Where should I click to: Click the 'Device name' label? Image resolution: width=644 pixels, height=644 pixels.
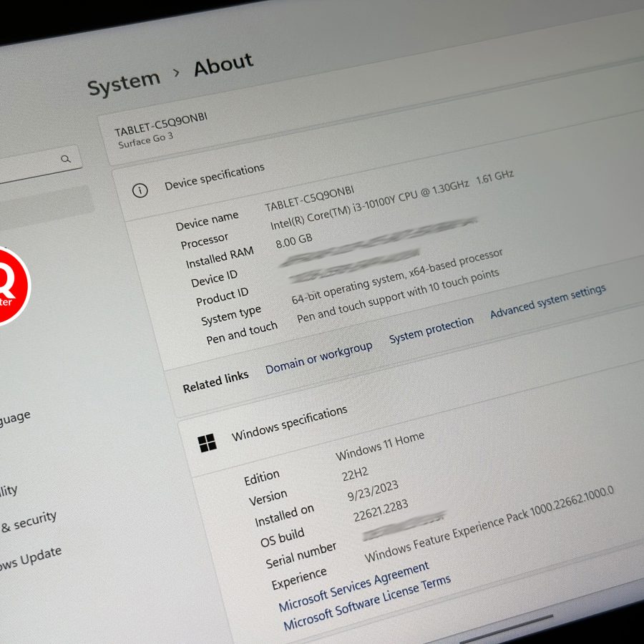pyautogui.click(x=207, y=220)
